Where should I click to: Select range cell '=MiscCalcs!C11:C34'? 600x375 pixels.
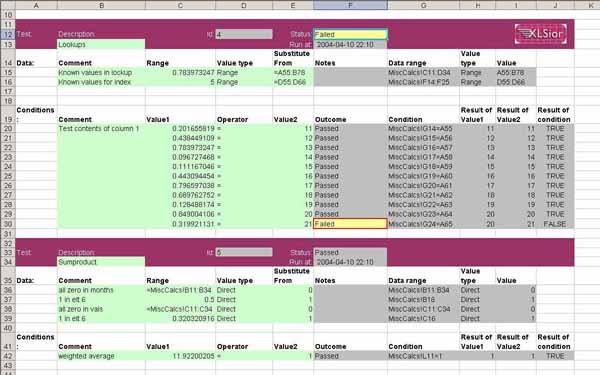[180, 309]
